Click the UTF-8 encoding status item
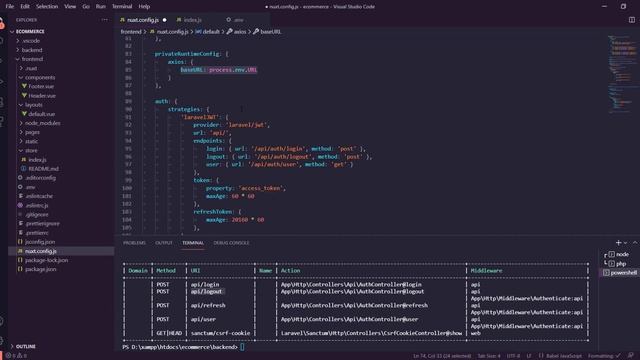640x360 pixels. [513, 356]
